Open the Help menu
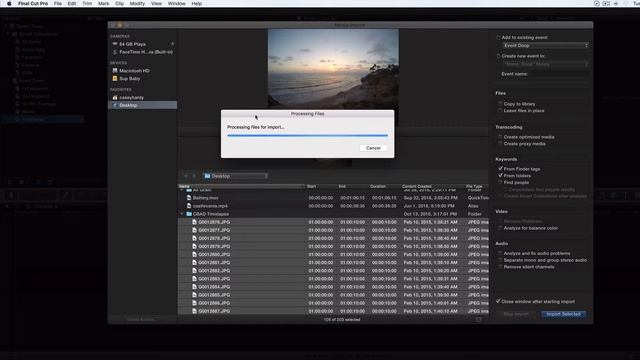Image resolution: width=640 pixels, height=360 pixels. pyautogui.click(x=197, y=3)
